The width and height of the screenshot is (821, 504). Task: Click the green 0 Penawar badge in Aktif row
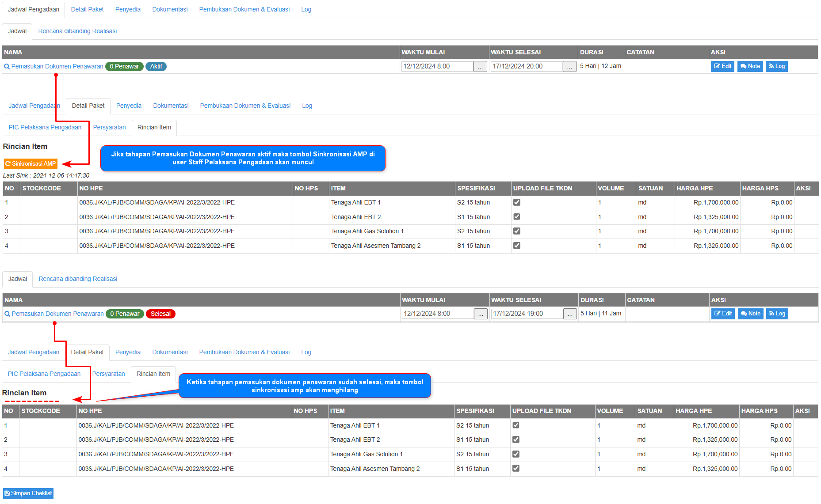pyautogui.click(x=124, y=66)
